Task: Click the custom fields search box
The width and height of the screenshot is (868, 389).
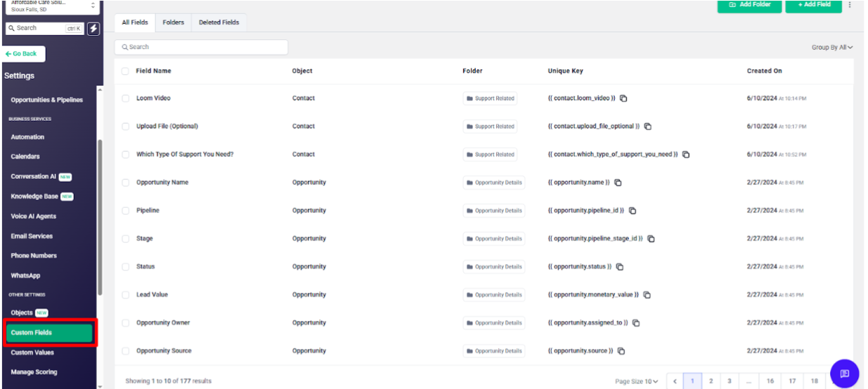Action: [x=201, y=47]
